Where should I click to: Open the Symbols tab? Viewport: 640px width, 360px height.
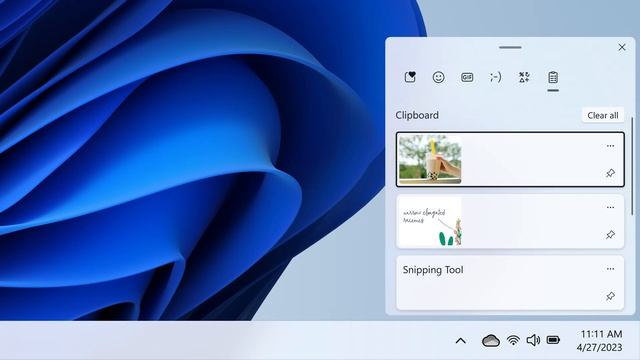click(524, 77)
